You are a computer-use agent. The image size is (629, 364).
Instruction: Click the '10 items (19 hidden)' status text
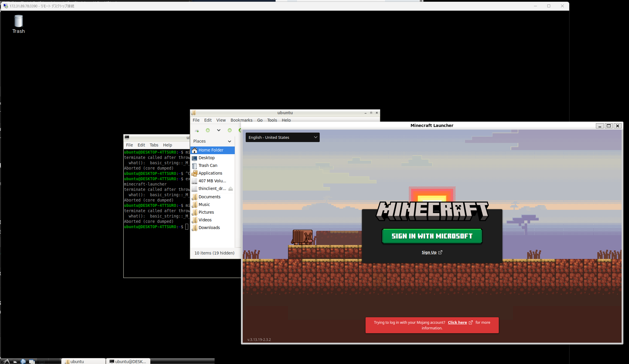(x=214, y=253)
